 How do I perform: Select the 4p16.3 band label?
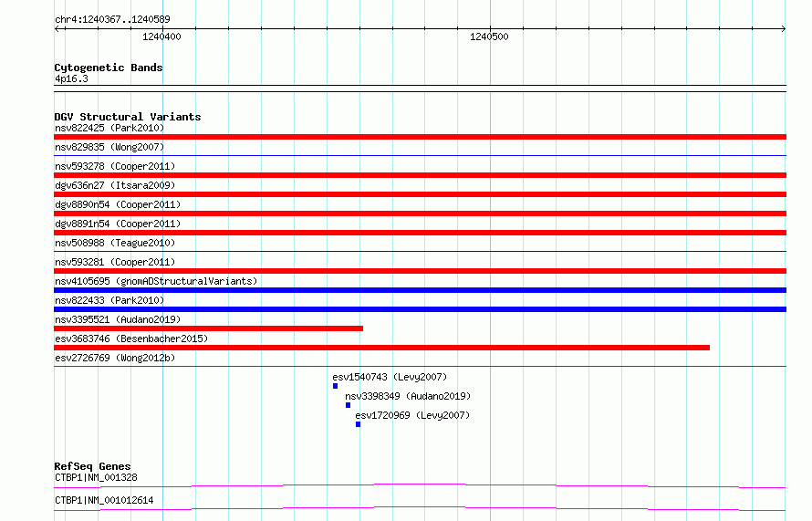coord(71,78)
